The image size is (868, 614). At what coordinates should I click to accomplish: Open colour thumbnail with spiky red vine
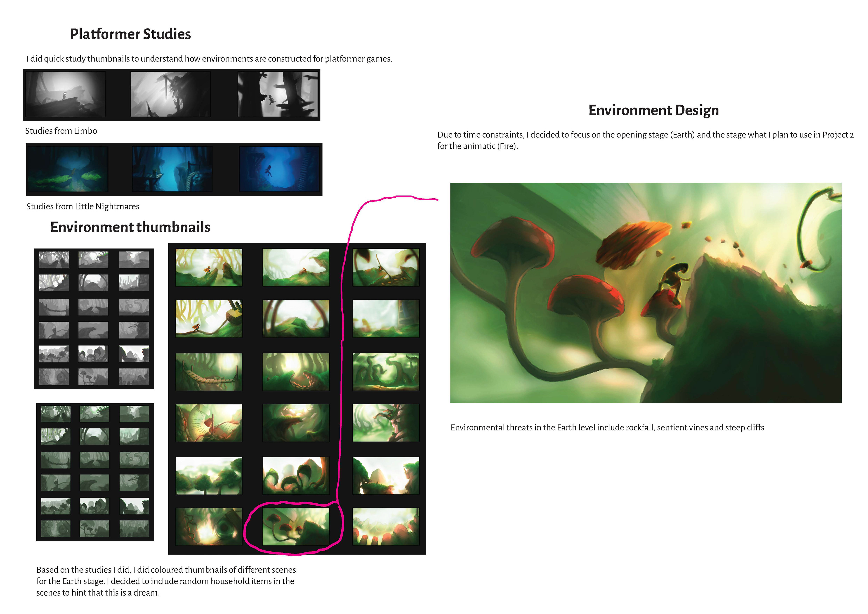point(386,423)
